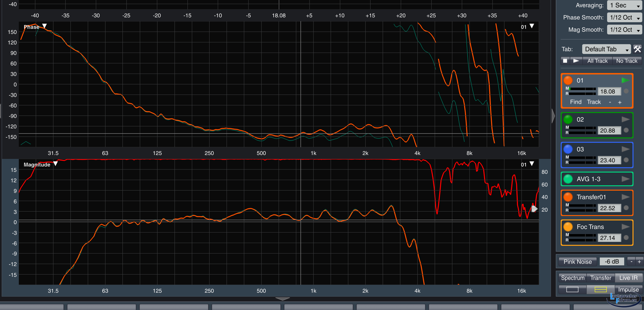Open the Phase Smooth dropdown
Image resolution: width=644 pixels, height=310 pixels.
(x=624, y=18)
